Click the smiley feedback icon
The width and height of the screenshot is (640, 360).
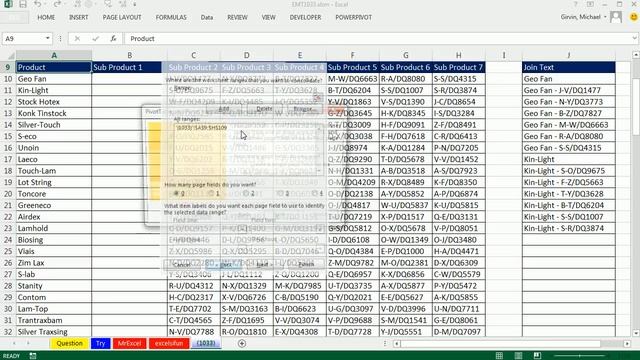tap(633, 17)
